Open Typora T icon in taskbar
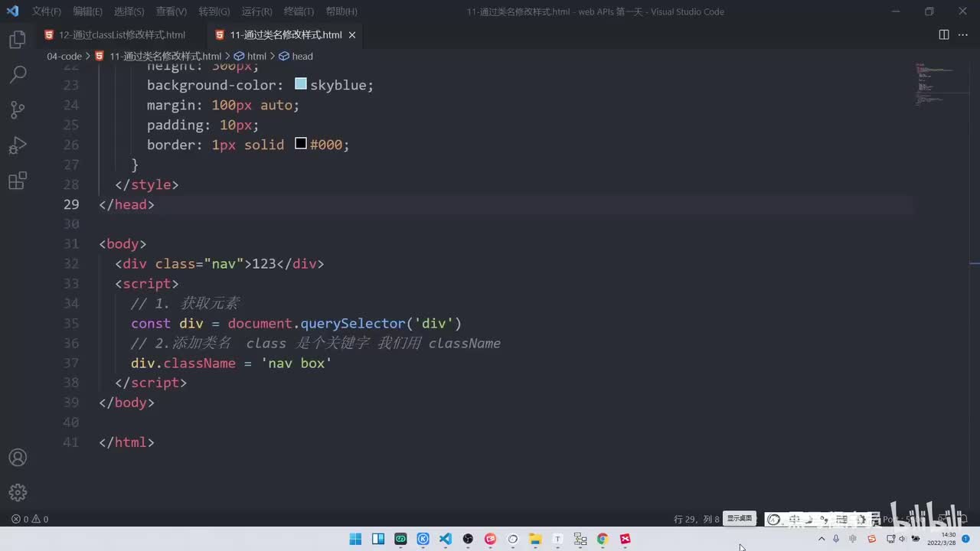Viewport: 980px width, 551px height. coord(557,539)
